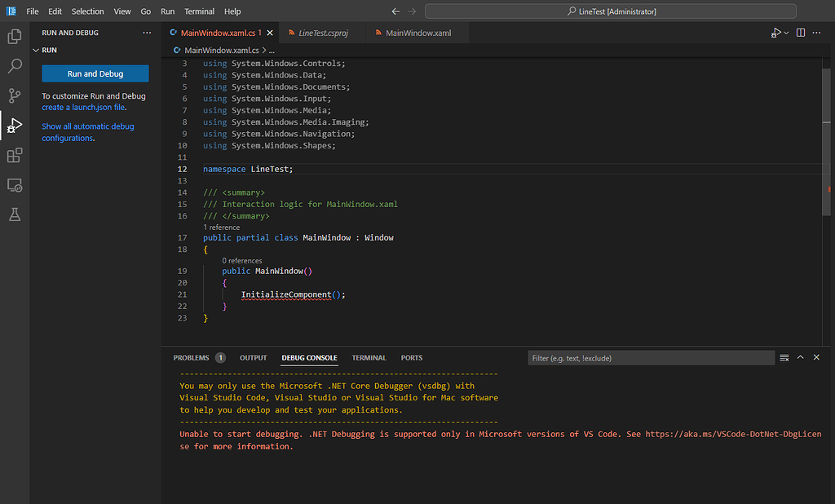Toggle a breakpoint on line 12
The width and height of the screenshot is (835, 504).
pyautogui.click(x=171, y=169)
